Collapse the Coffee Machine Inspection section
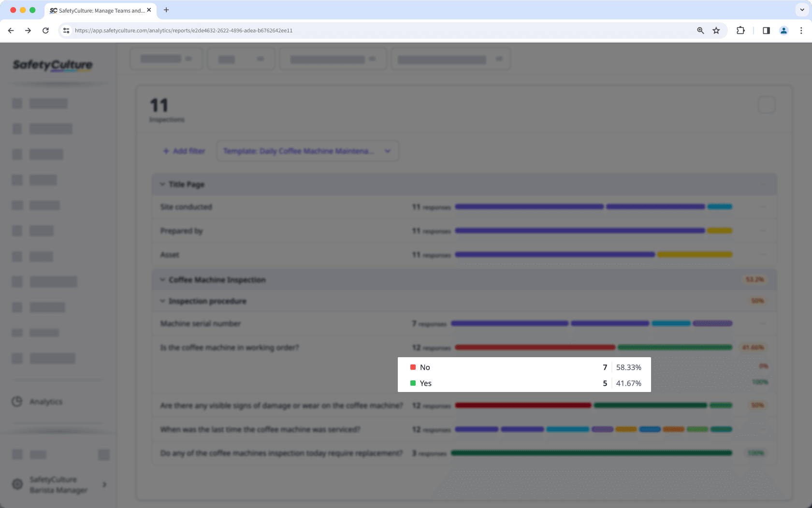Viewport: 812px width, 508px height. (x=162, y=279)
